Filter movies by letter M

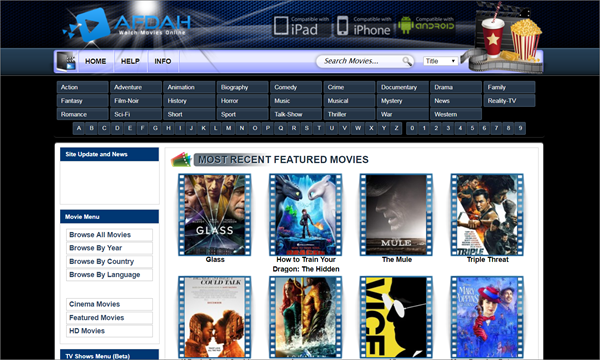228,128
